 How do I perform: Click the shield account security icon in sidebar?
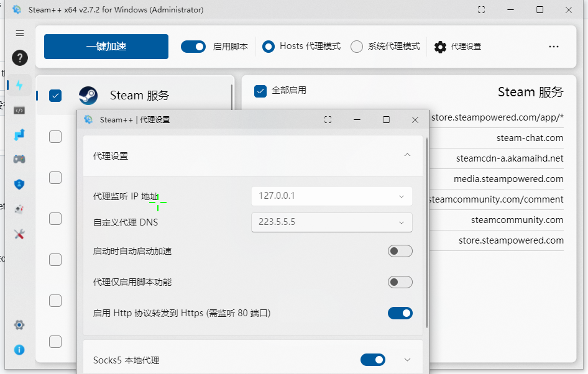coord(19,184)
